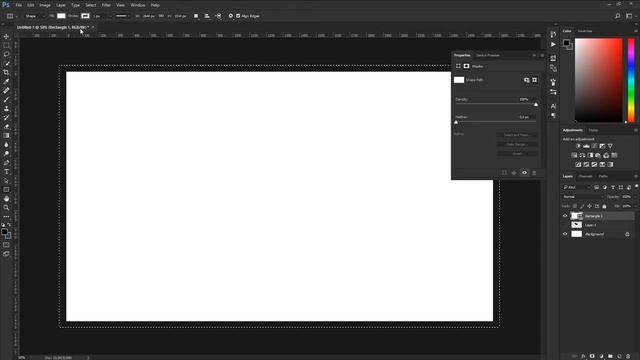640x360 pixels.
Task: Switch to the Channels tab
Action: 585,176
